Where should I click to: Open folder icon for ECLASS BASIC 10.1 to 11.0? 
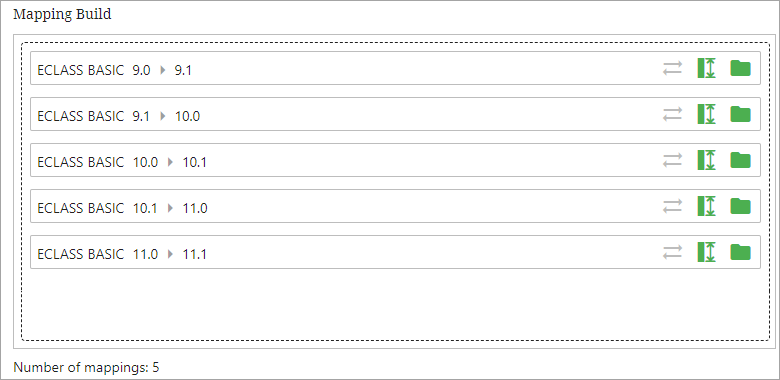740,206
